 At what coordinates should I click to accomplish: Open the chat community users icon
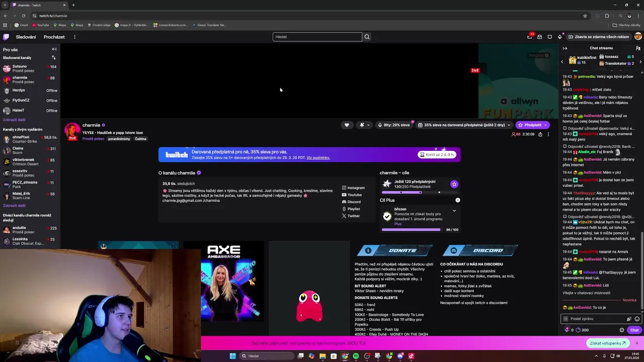pos(638,48)
